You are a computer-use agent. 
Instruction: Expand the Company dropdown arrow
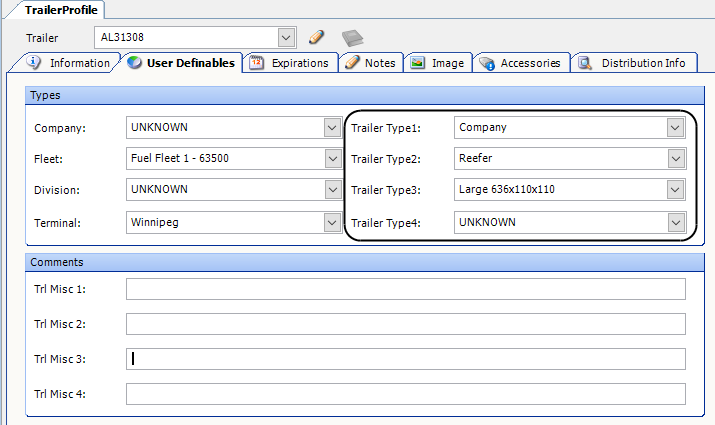[x=332, y=128]
